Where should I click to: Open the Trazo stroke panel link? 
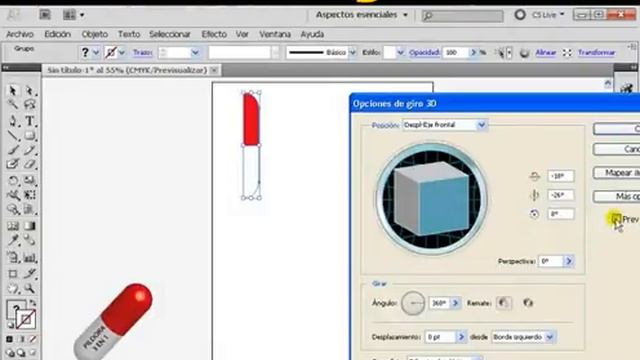tap(143, 53)
